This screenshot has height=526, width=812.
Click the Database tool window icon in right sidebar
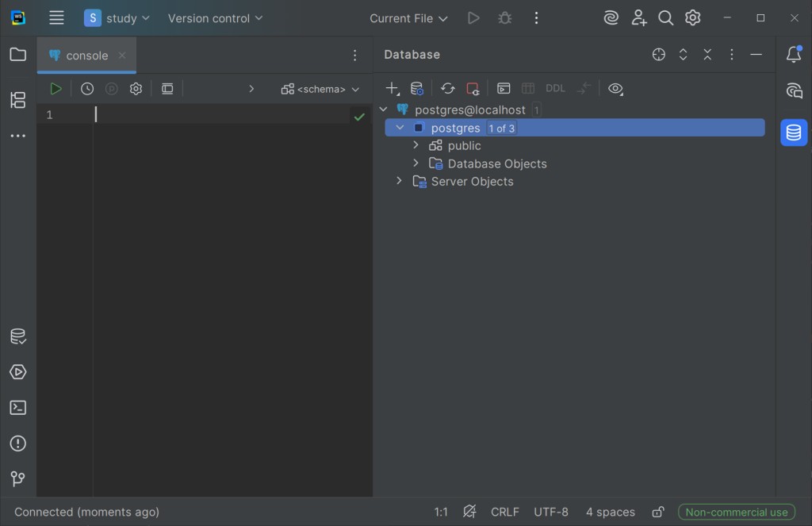[x=794, y=132]
